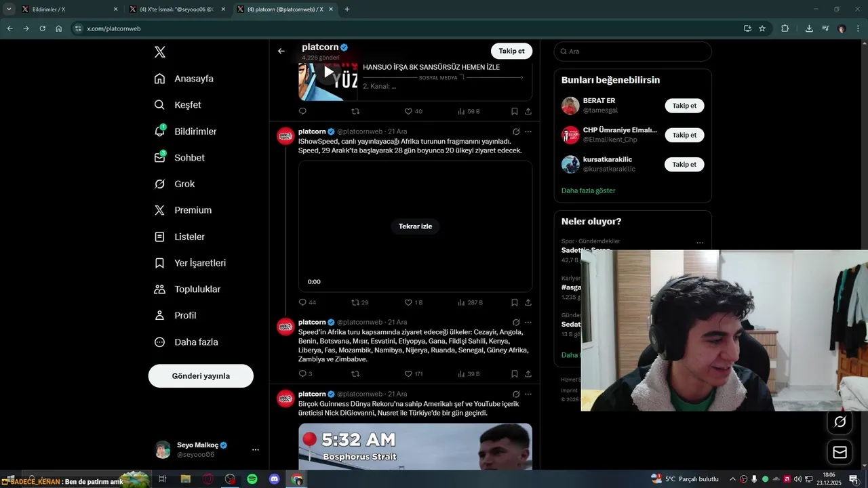Share the IShowSpeed trailer post
The height and width of the screenshot is (488, 868).
click(x=528, y=302)
